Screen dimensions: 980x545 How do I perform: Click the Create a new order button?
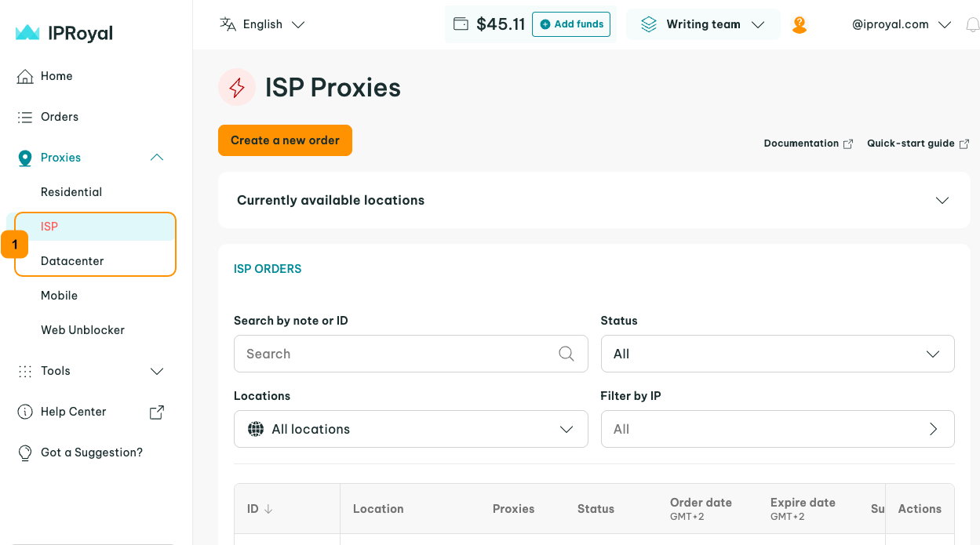(285, 140)
